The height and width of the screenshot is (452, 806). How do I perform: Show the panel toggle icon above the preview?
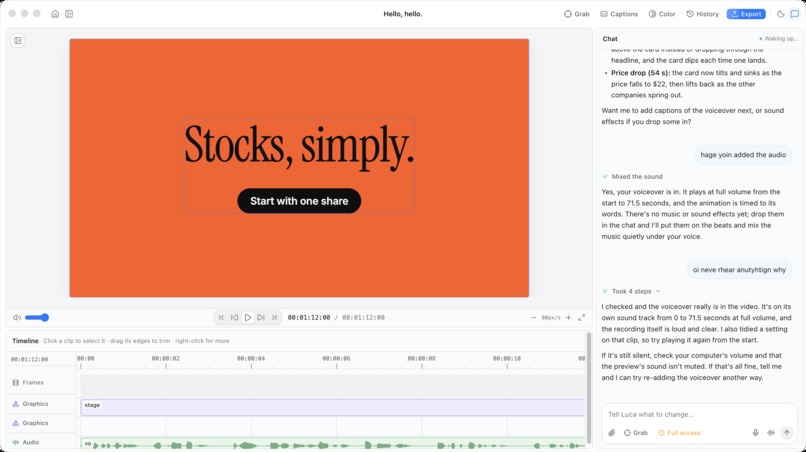18,41
